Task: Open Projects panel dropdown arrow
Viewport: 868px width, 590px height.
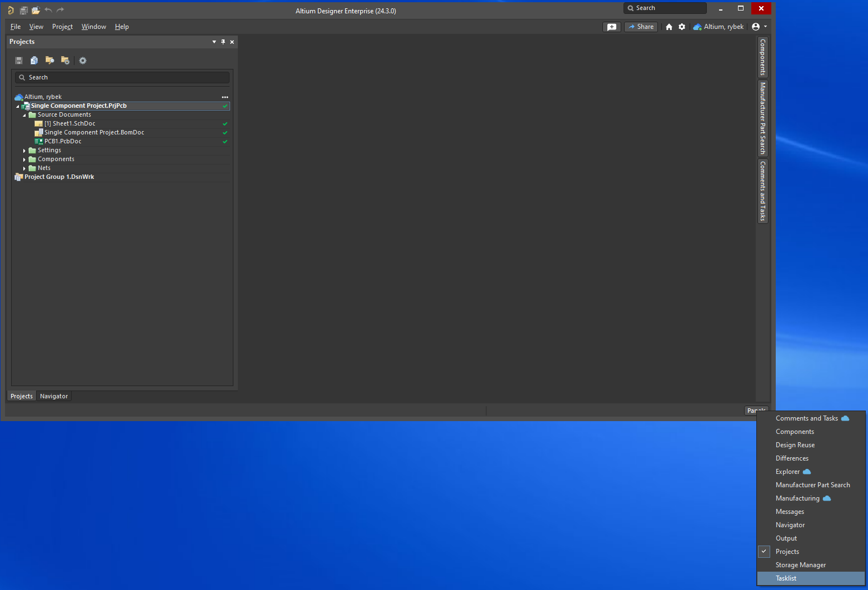Action: point(214,42)
